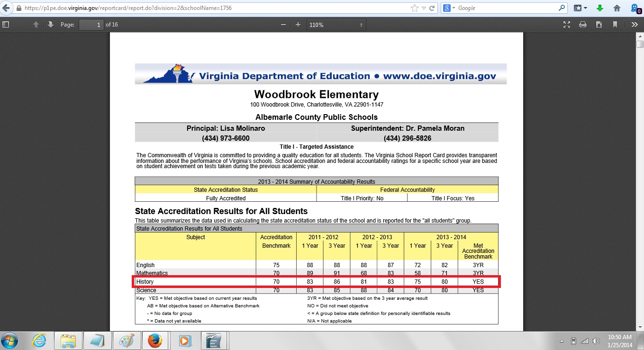Click the search magnifier icon

coord(562,8)
